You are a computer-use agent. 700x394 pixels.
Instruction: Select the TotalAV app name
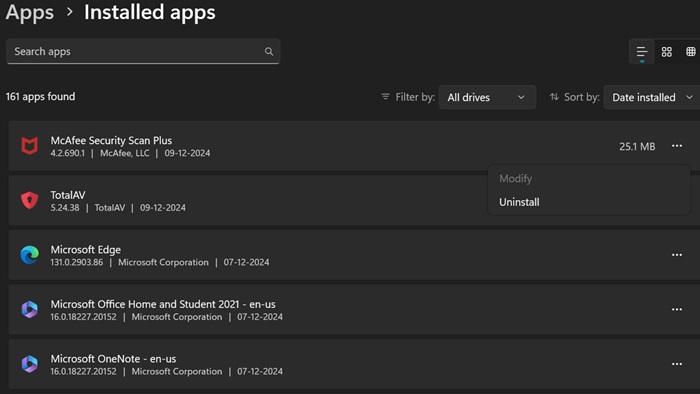[68, 195]
